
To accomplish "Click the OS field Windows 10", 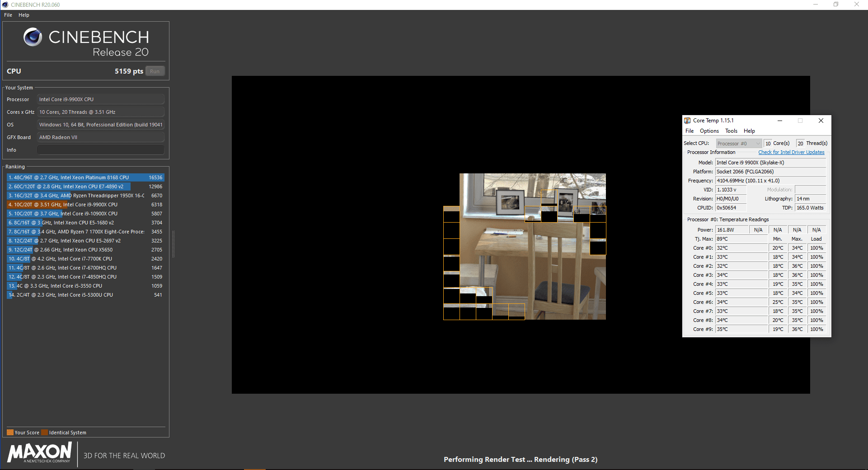I will tap(101, 125).
